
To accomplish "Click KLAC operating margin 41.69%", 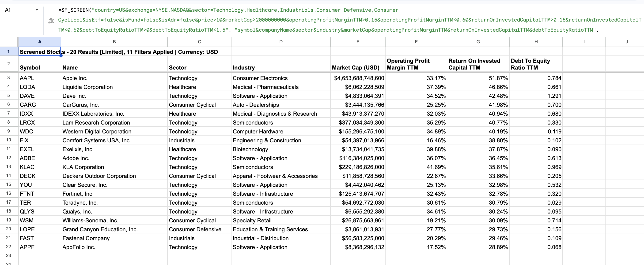I will [416, 167].
